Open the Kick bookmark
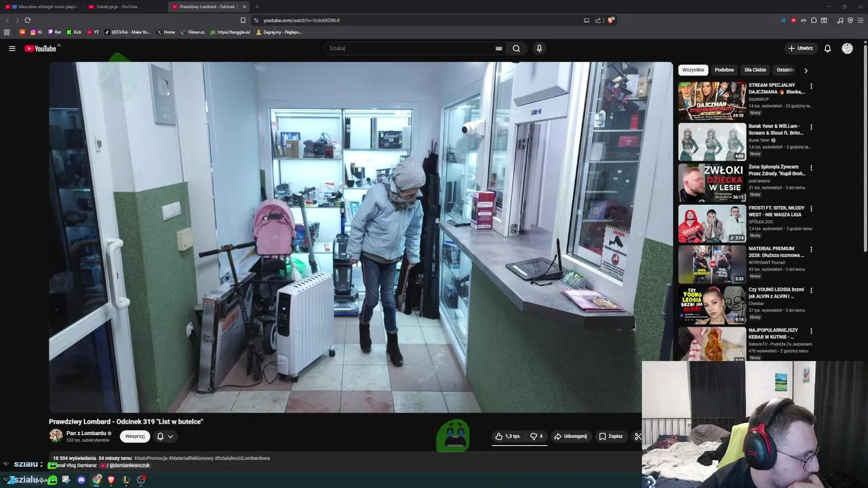 tap(74, 32)
